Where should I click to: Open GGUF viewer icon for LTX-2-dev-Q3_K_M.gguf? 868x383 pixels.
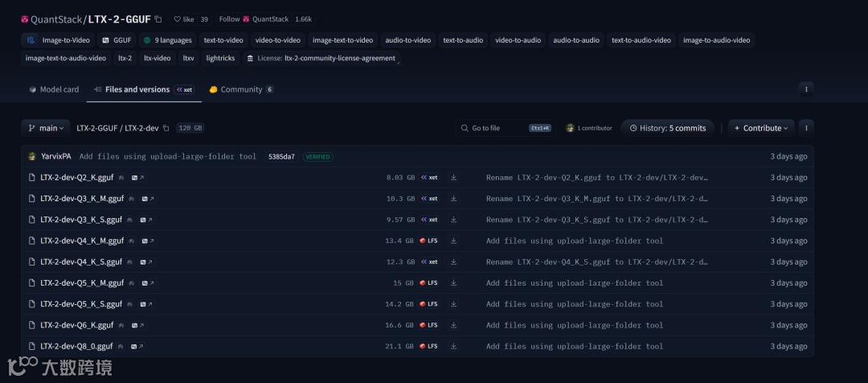click(148, 199)
